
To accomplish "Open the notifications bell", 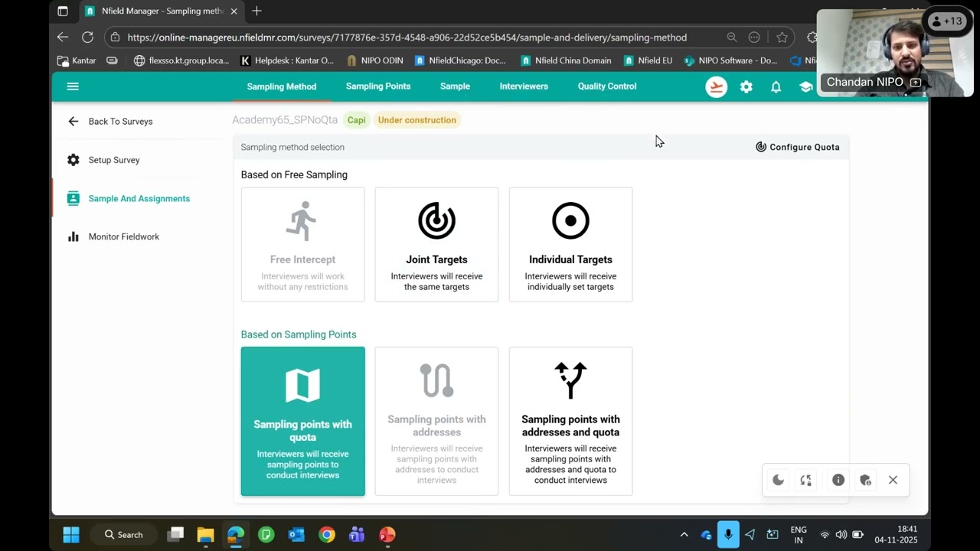I will coord(776,87).
